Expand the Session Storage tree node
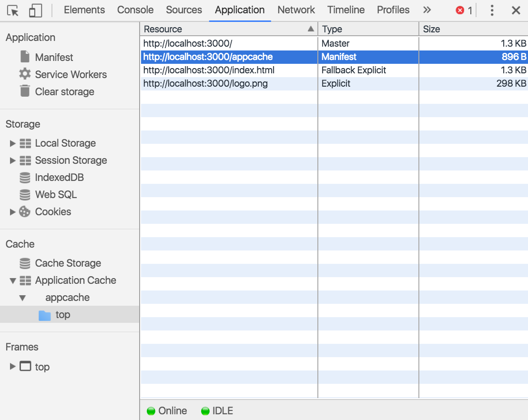The height and width of the screenshot is (420, 528). (x=13, y=160)
